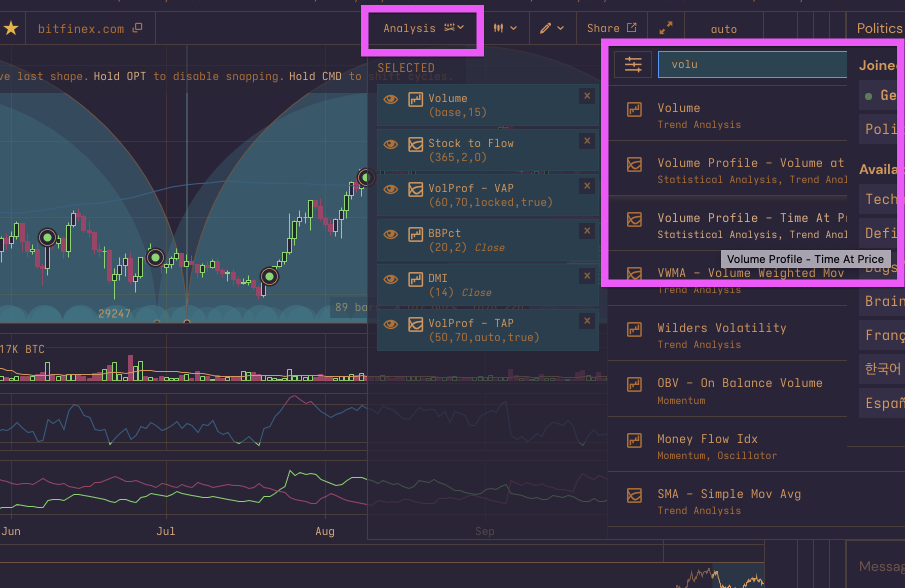Select the Politics chat heading

tap(880, 28)
